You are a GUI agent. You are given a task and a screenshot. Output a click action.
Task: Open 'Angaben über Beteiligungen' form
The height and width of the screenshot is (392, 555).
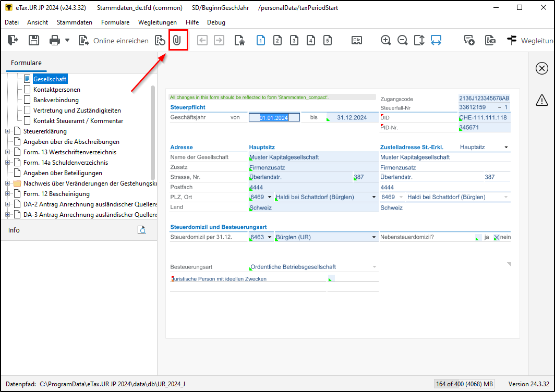point(63,173)
